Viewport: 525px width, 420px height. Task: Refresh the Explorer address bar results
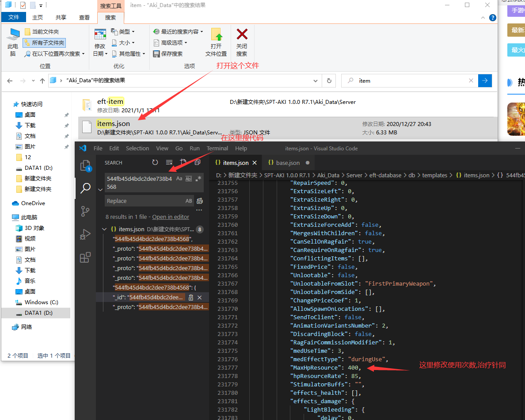point(329,81)
